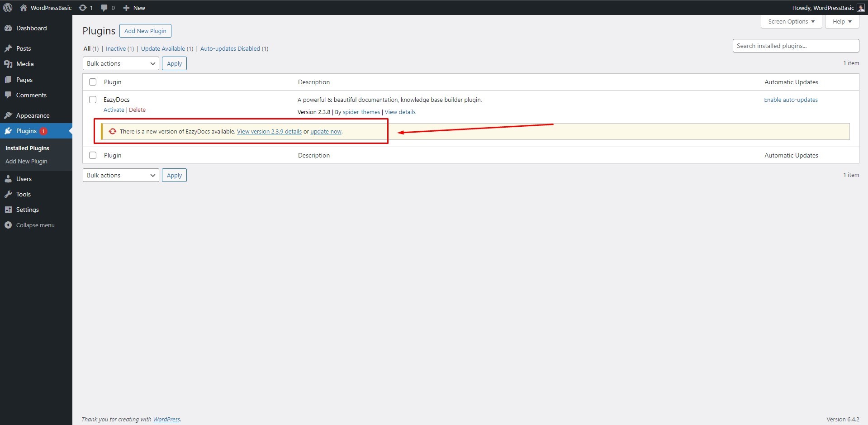Open the bottom Bulk actions dropdown
The height and width of the screenshot is (425, 868).
coord(121,175)
